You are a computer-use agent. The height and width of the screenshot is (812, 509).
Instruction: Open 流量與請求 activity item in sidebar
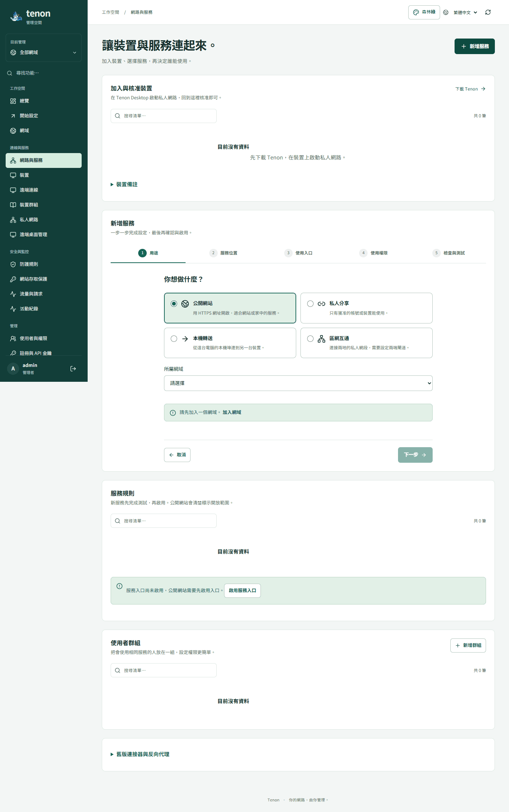tap(43, 294)
